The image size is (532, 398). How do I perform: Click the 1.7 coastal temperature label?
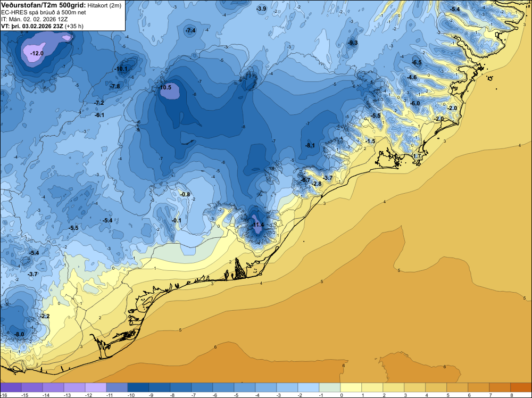pyautogui.click(x=417, y=156)
